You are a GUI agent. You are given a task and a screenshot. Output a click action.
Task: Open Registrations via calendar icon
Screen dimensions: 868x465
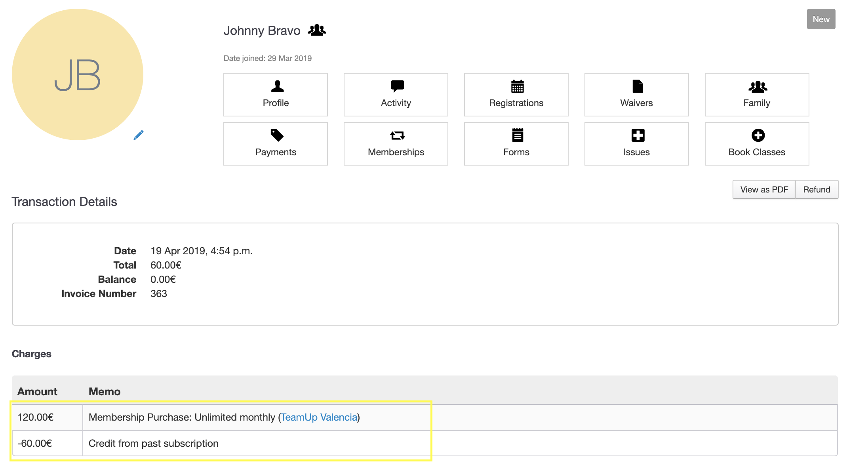coord(516,95)
